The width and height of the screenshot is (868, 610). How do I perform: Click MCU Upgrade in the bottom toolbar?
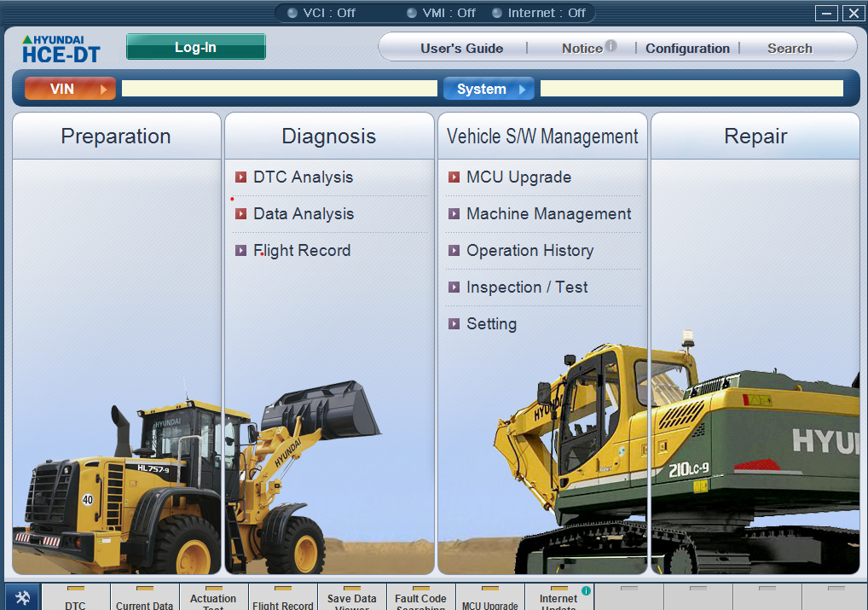[x=490, y=597]
